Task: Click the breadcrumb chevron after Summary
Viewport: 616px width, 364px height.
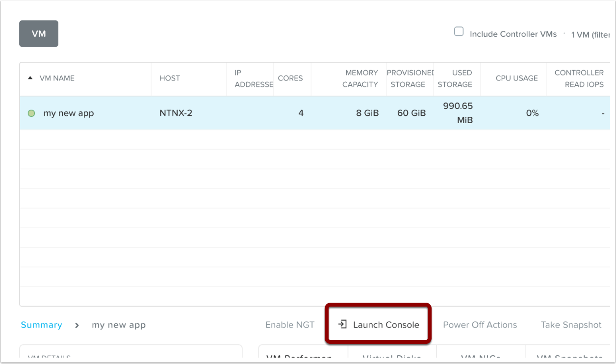Action: click(77, 325)
